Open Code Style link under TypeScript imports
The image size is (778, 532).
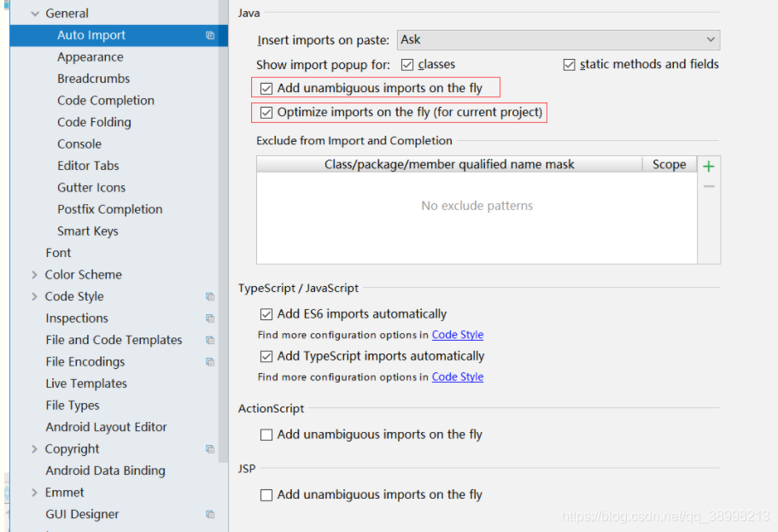click(x=457, y=377)
